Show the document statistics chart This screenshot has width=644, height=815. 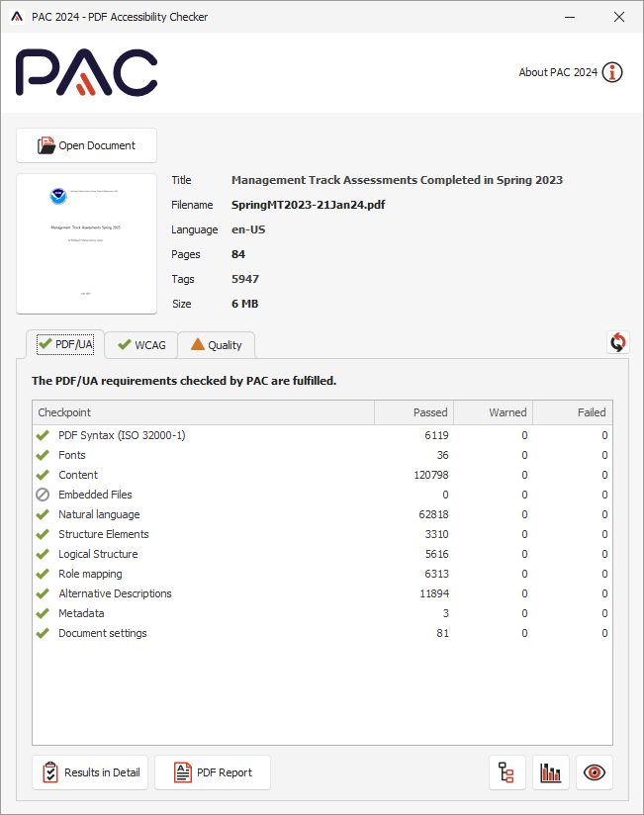click(551, 772)
